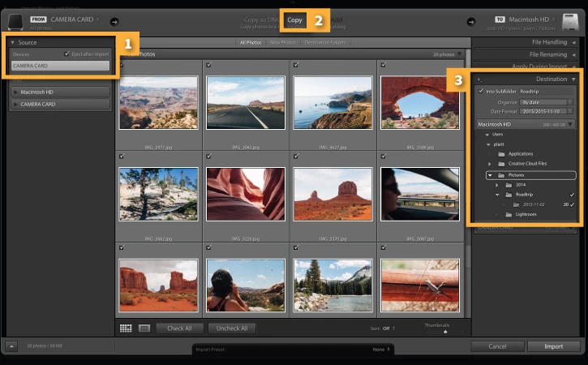Select the Add import mode
588x365 pixels.
[x=337, y=20]
